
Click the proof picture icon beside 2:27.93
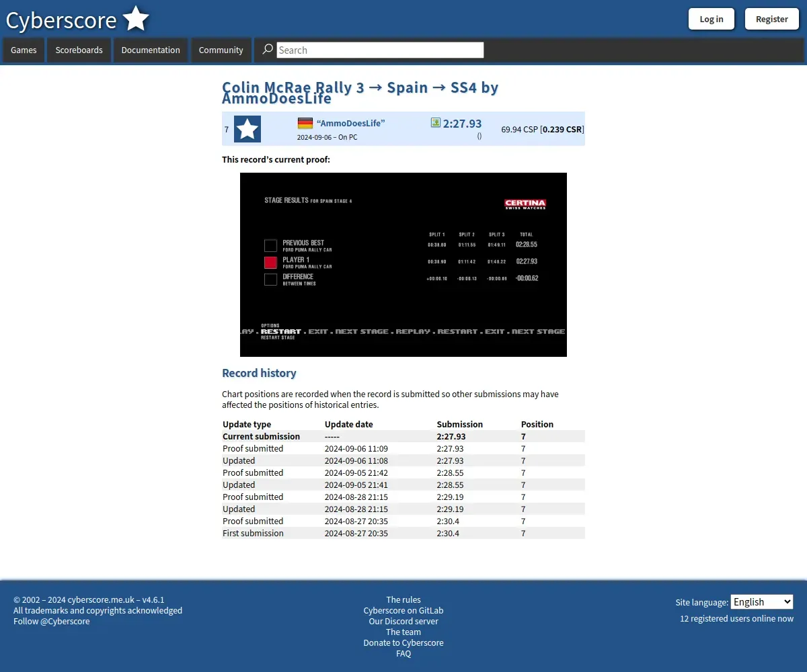pos(436,122)
